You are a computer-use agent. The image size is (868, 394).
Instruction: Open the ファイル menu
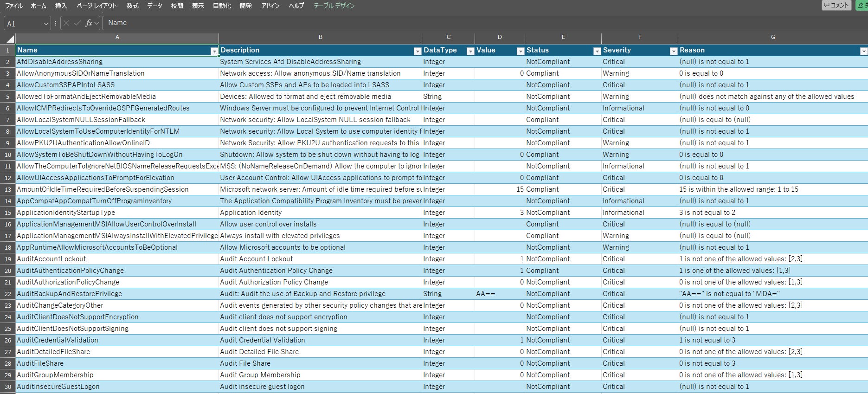pos(13,6)
